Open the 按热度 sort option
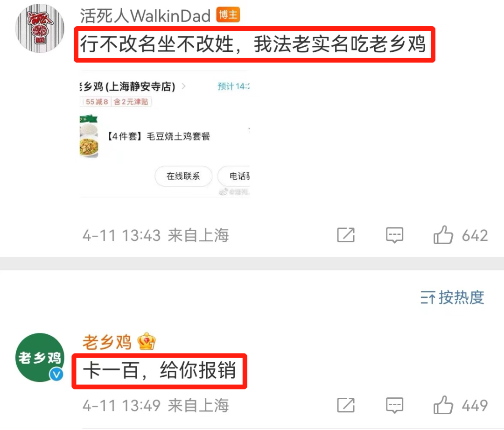504x430 pixels. click(452, 297)
